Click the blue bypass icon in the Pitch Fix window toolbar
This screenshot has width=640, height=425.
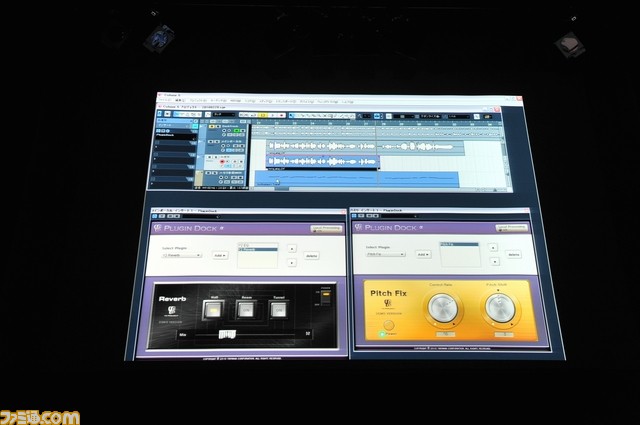click(354, 216)
